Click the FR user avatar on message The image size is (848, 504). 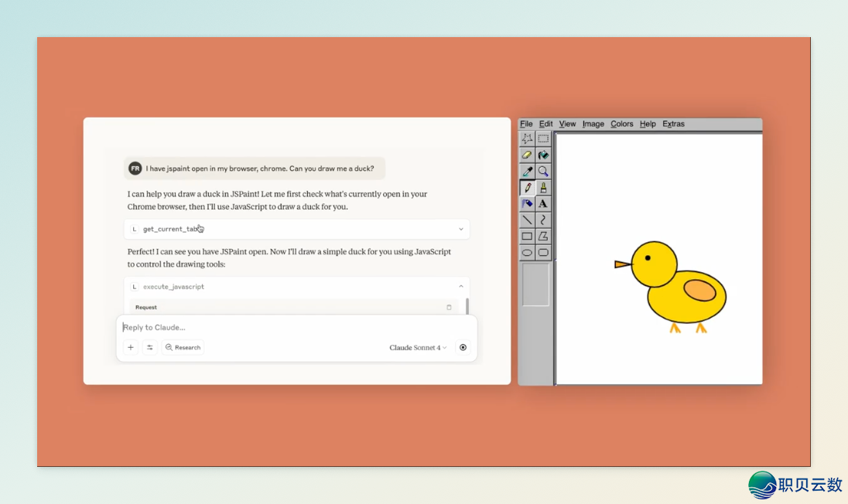point(135,169)
